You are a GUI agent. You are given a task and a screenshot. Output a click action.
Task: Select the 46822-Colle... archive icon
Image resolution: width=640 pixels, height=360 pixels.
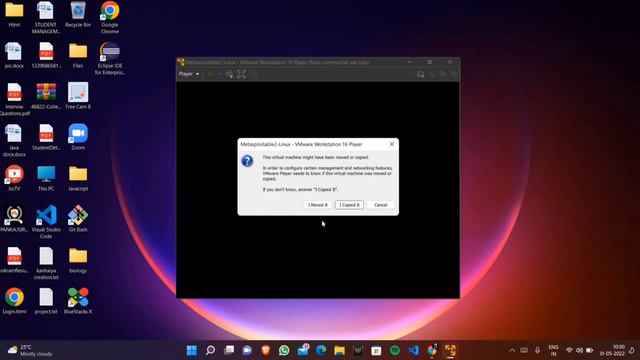point(46,96)
